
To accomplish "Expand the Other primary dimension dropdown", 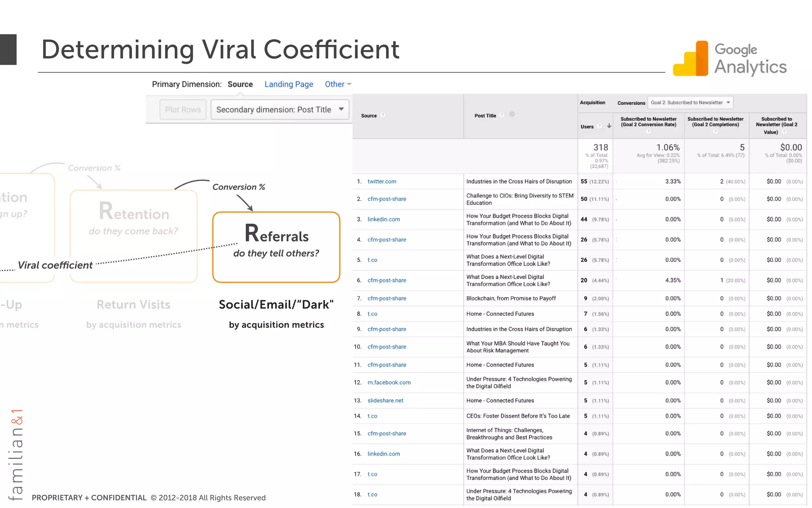I will pos(338,84).
